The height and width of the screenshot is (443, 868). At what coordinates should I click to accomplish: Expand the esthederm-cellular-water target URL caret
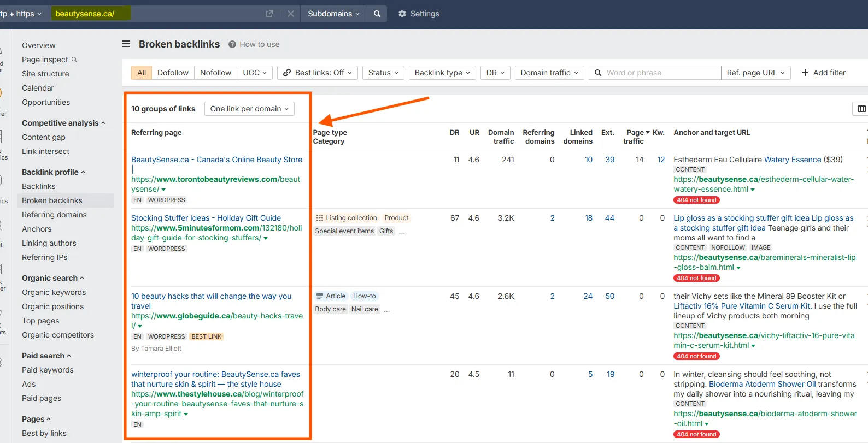click(753, 190)
